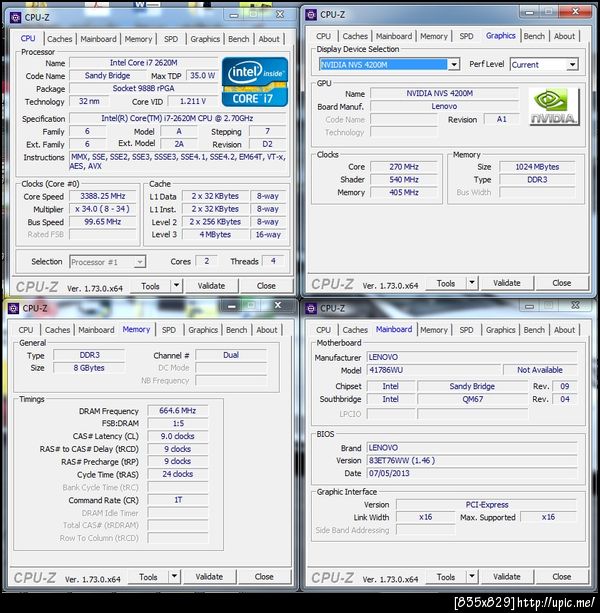Select the SPD tab in the CPU window

pyautogui.click(x=171, y=39)
